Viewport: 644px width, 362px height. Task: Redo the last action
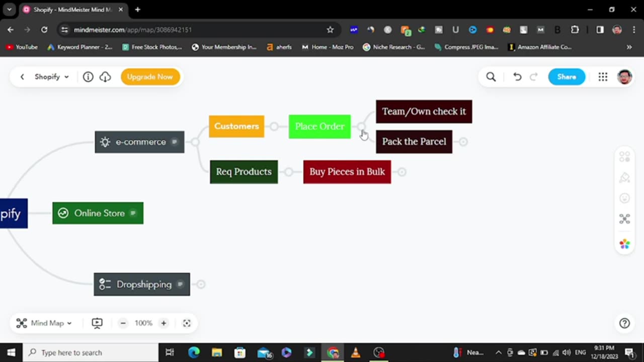click(534, 77)
